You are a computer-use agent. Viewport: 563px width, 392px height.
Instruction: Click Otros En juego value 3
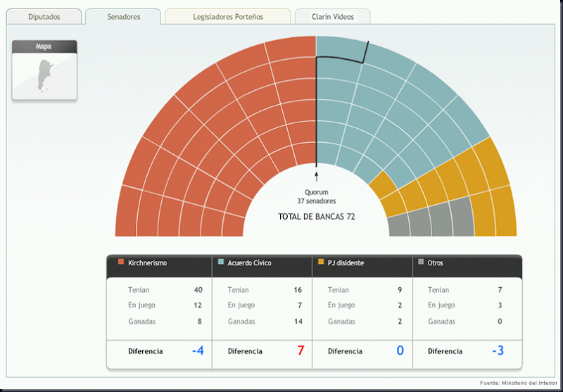click(x=500, y=305)
